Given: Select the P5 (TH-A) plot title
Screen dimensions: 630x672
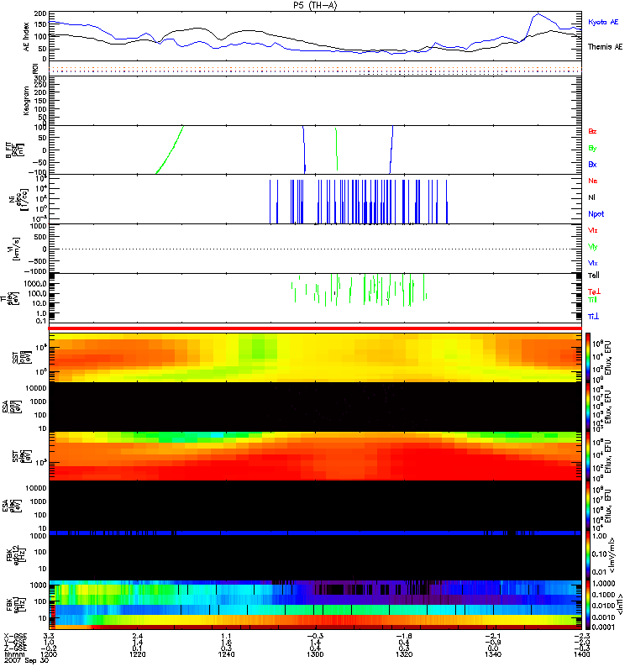Looking at the screenshot, I should (x=315, y=5).
